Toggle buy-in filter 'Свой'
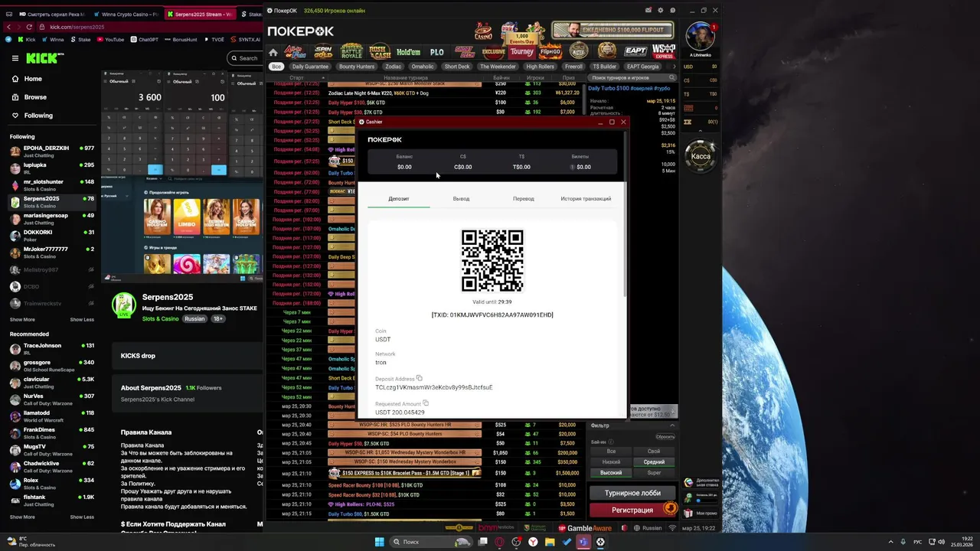The image size is (980, 551). [654, 452]
